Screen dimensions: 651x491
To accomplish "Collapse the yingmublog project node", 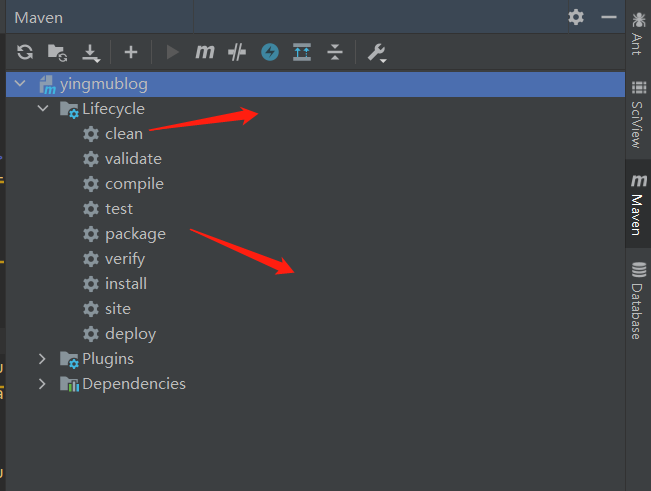I will (x=20, y=84).
